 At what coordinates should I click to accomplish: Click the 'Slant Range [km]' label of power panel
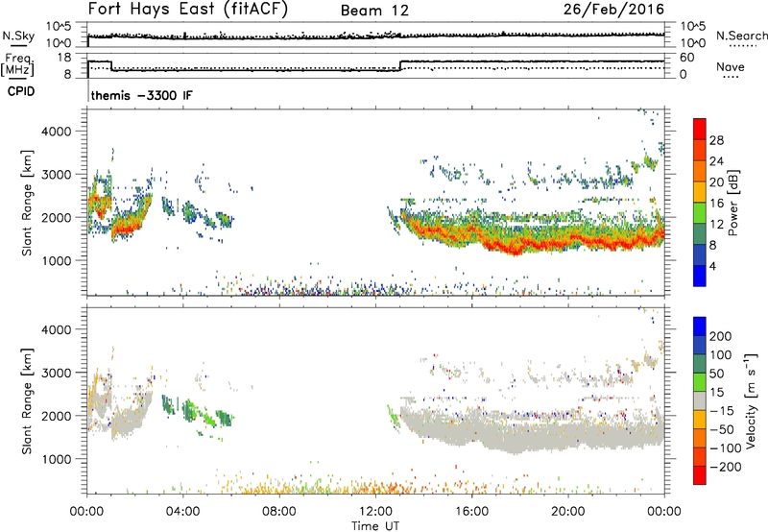click(x=27, y=203)
